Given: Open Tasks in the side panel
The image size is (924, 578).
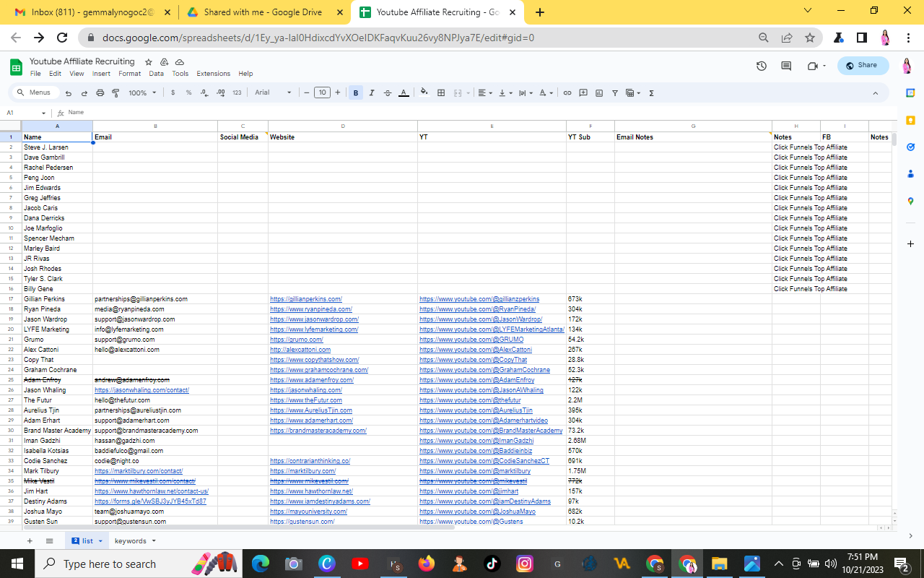Looking at the screenshot, I should point(910,147).
